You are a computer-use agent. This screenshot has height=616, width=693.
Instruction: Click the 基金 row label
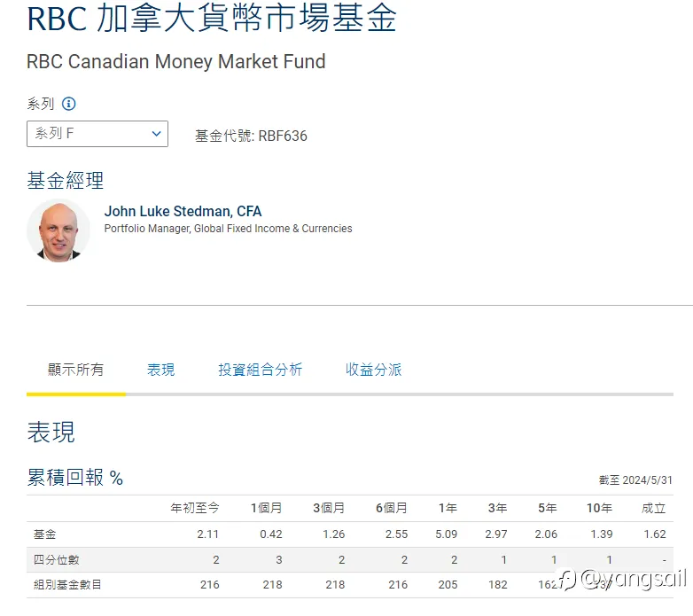pyautogui.click(x=45, y=534)
